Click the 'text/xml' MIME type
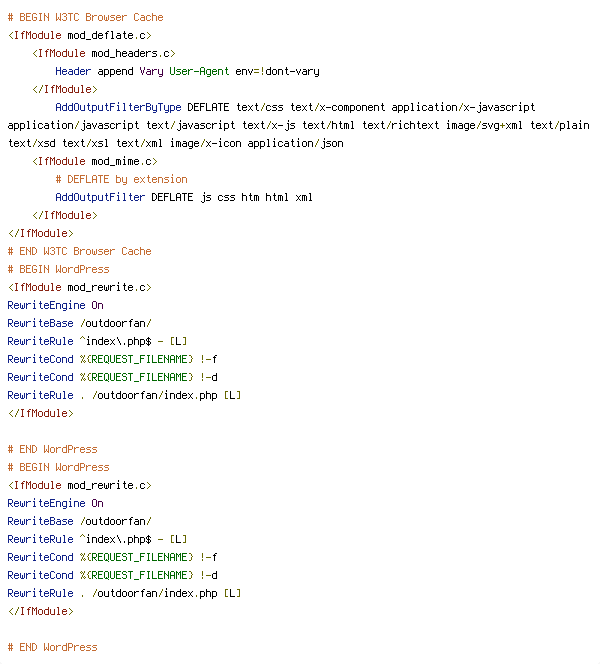600x664 pixels. point(139,143)
